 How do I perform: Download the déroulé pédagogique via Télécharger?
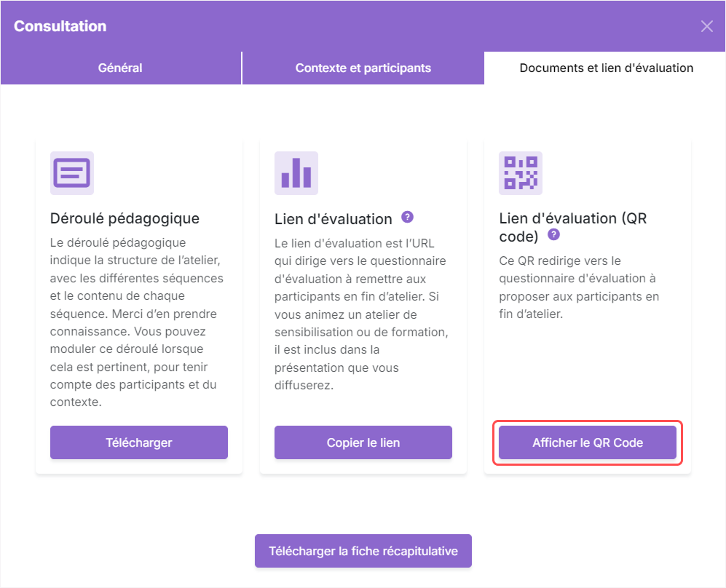point(139,442)
